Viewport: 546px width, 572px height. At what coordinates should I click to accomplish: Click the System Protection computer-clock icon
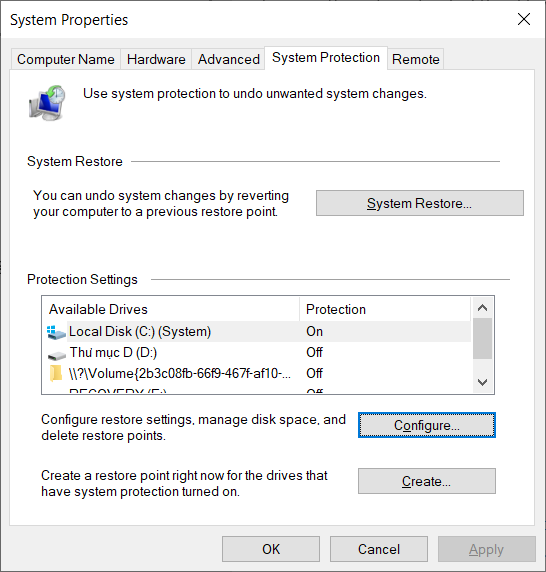[x=47, y=103]
